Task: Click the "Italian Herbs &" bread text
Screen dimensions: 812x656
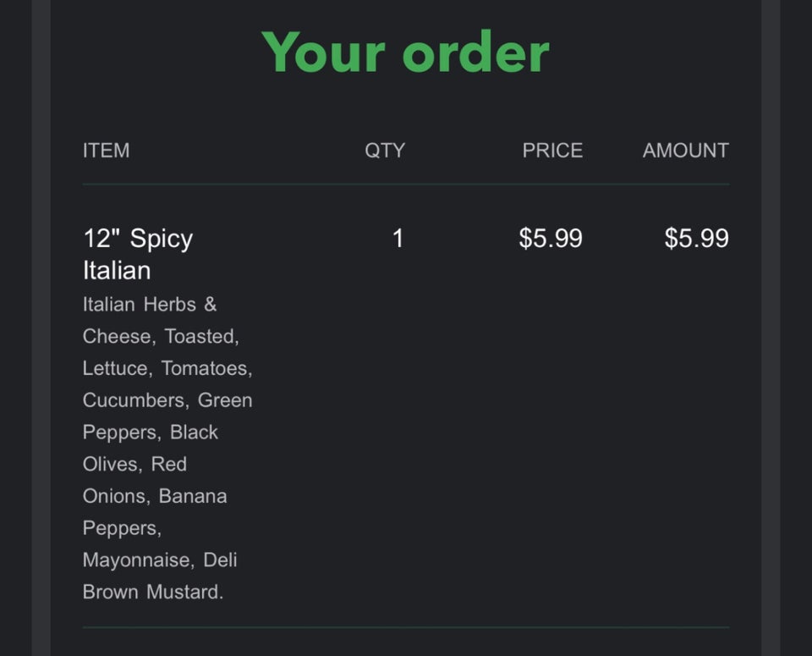Action: click(x=150, y=305)
